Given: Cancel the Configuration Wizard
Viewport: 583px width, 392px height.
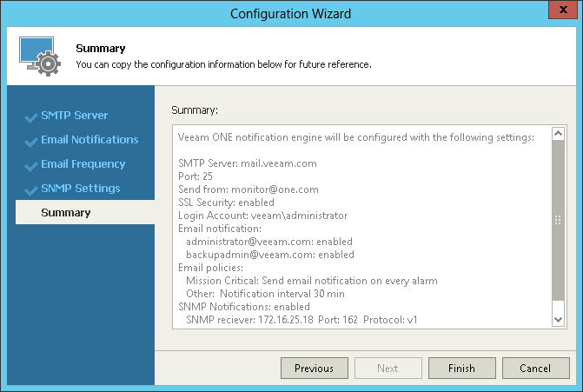Looking at the screenshot, I should [x=535, y=369].
